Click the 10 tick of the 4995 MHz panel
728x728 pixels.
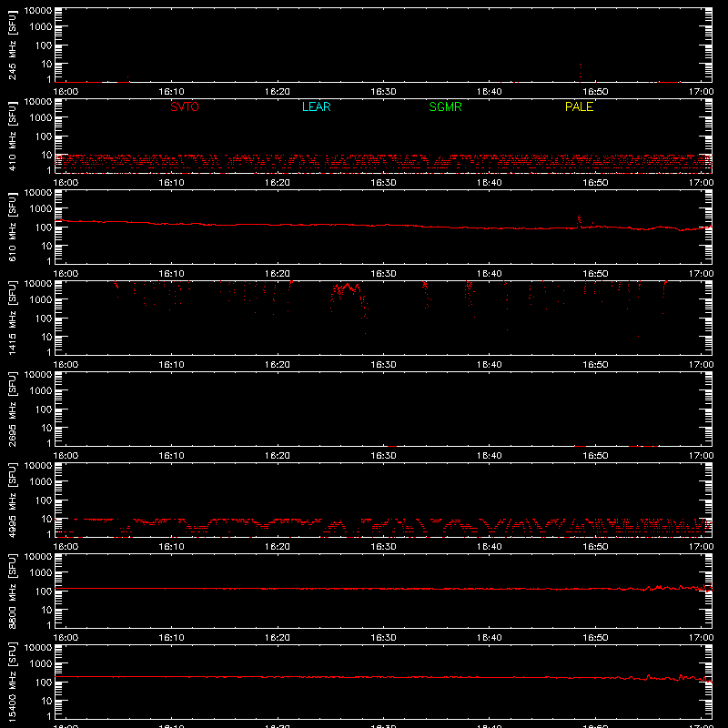tap(46, 519)
